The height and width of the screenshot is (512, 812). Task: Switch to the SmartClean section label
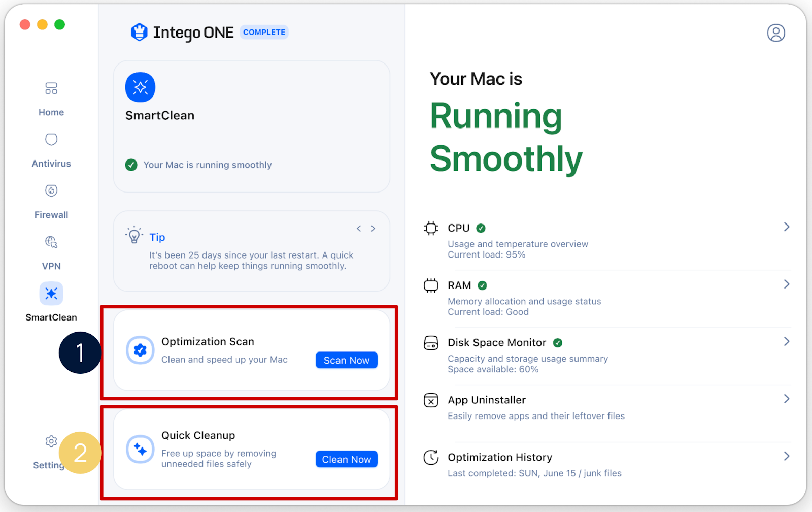51,317
